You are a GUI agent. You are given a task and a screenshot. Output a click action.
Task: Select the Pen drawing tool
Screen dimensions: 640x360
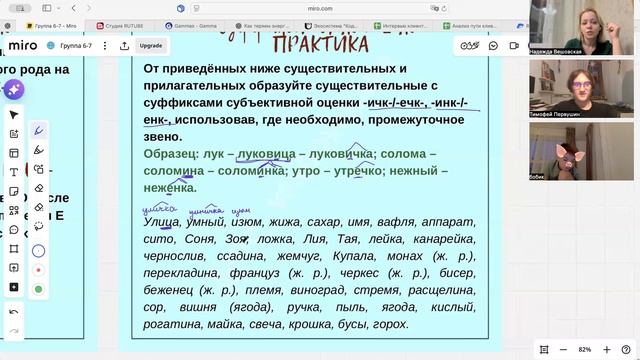(39, 131)
